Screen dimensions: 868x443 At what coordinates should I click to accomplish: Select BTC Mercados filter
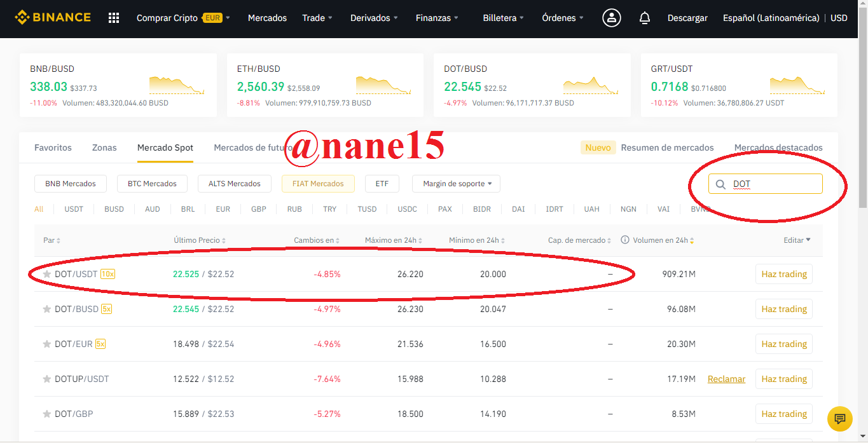coord(152,184)
